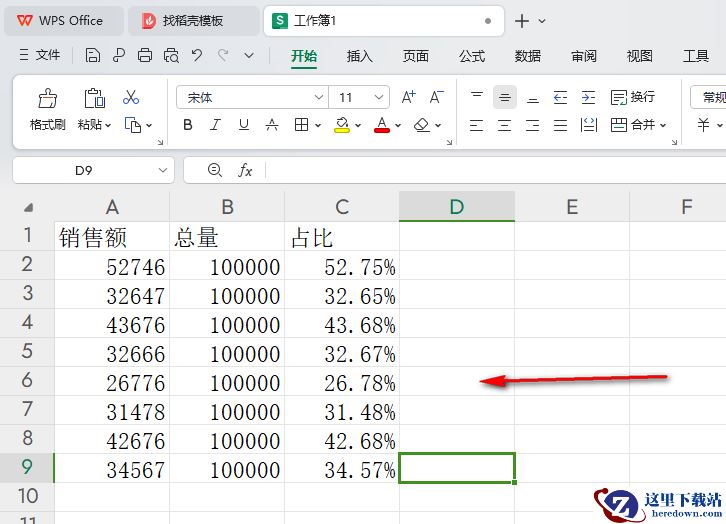The height and width of the screenshot is (524, 726).
Task: Click the Decrease Indent icon
Action: click(560, 97)
